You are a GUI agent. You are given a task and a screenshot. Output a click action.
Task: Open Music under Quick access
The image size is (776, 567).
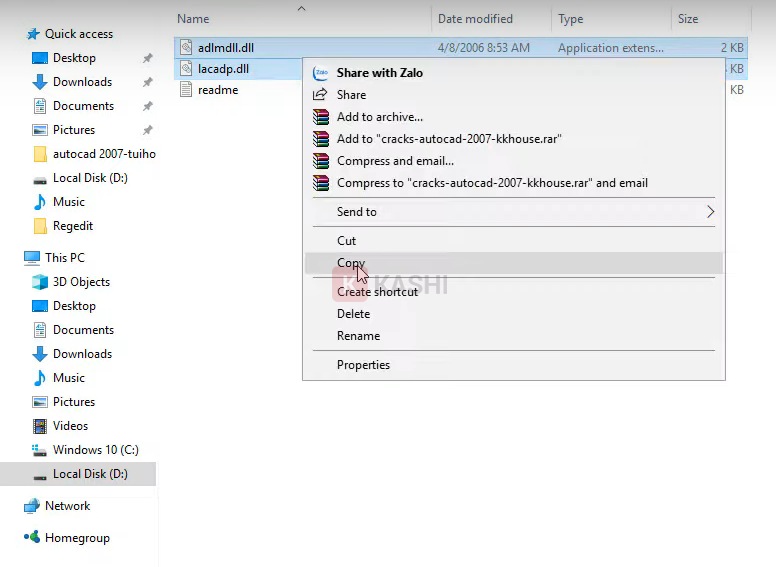pos(69,202)
